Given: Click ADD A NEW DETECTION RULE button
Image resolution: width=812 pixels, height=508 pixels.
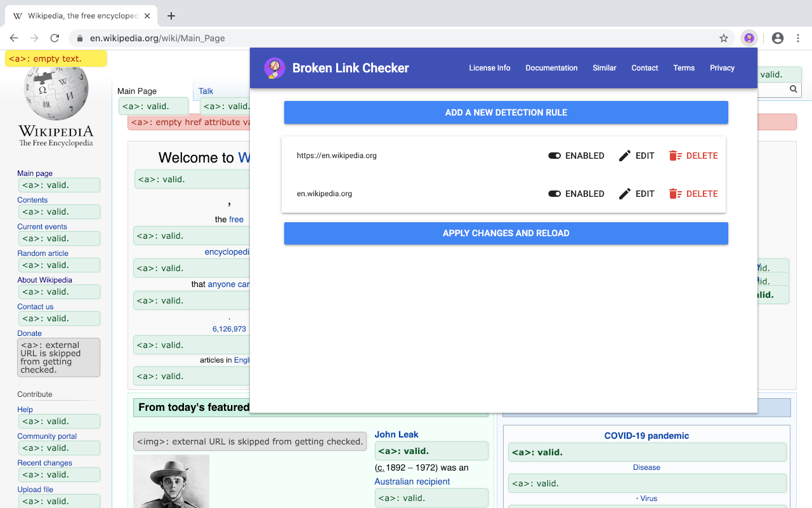Looking at the screenshot, I should [506, 112].
